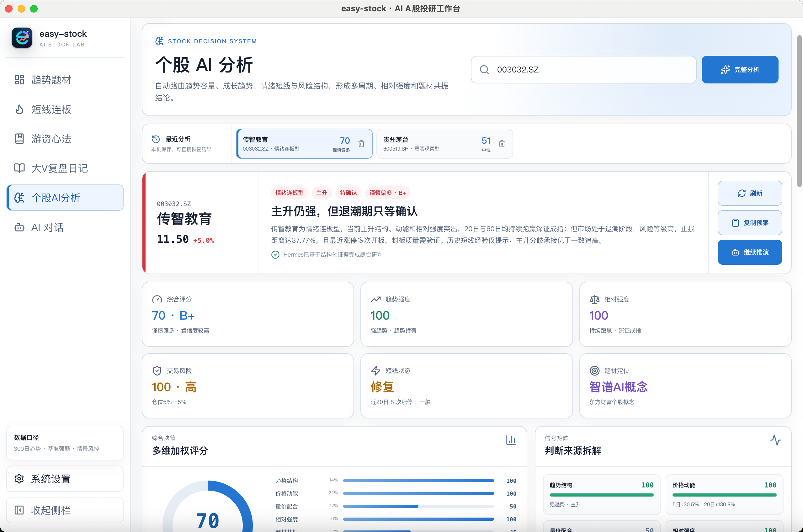803x532 pixels.
Task: Click the 量价配合 weighted score bar
Action: pyautogui.click(x=418, y=506)
